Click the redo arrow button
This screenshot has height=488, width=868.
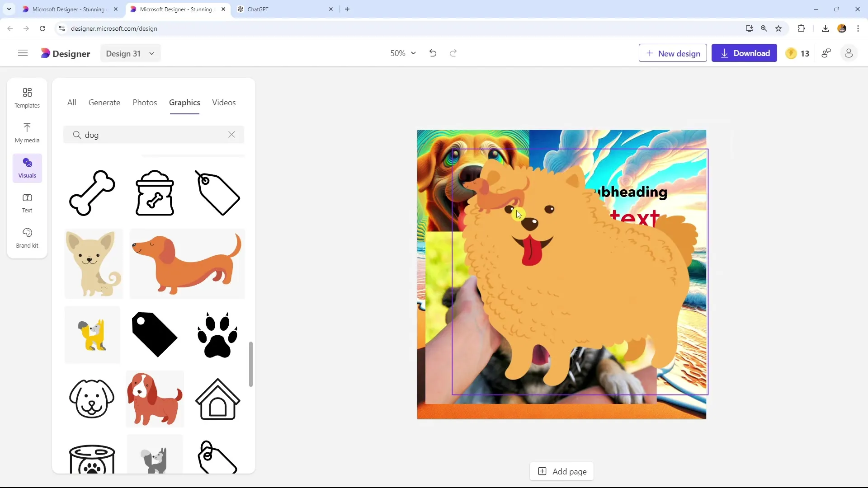pos(453,53)
